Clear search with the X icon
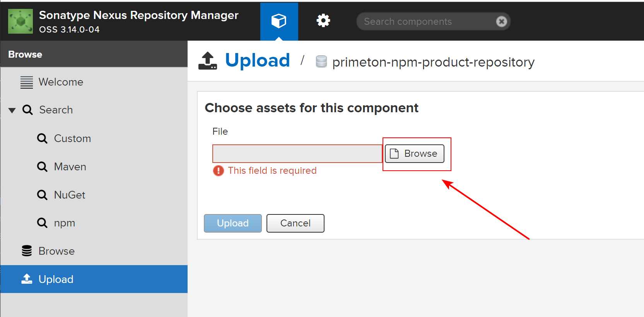This screenshot has width=644, height=317. click(x=501, y=21)
